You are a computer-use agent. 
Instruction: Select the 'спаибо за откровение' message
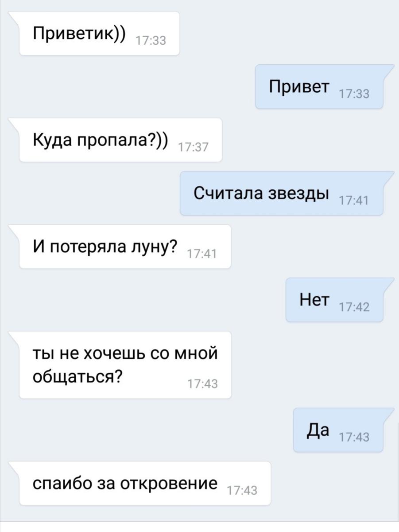coord(145,483)
